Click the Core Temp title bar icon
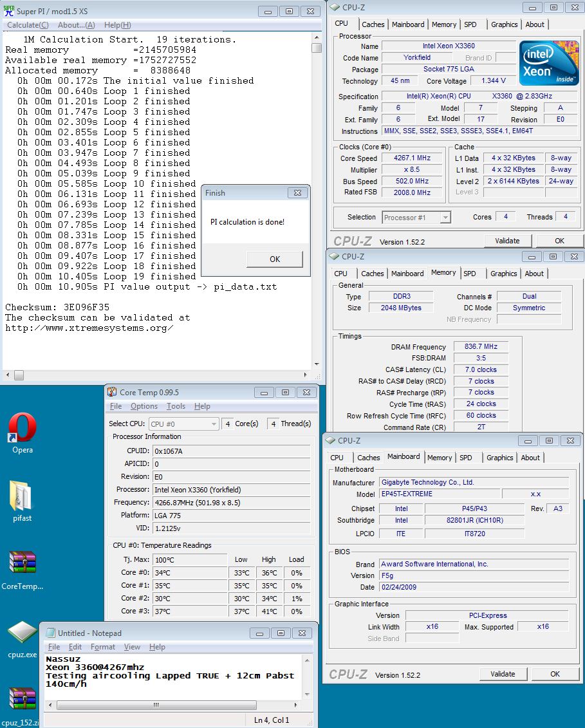Image resolution: width=585 pixels, height=728 pixels. click(x=112, y=392)
